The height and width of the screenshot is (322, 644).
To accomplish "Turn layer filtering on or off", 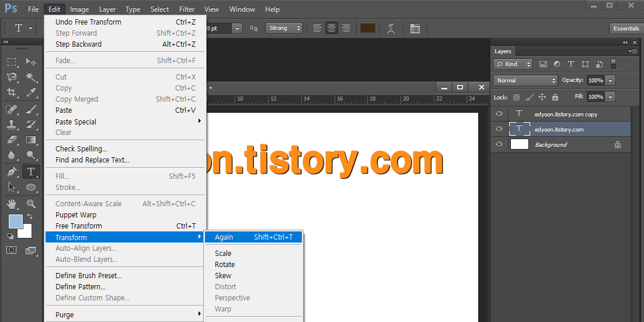I will coord(613,64).
